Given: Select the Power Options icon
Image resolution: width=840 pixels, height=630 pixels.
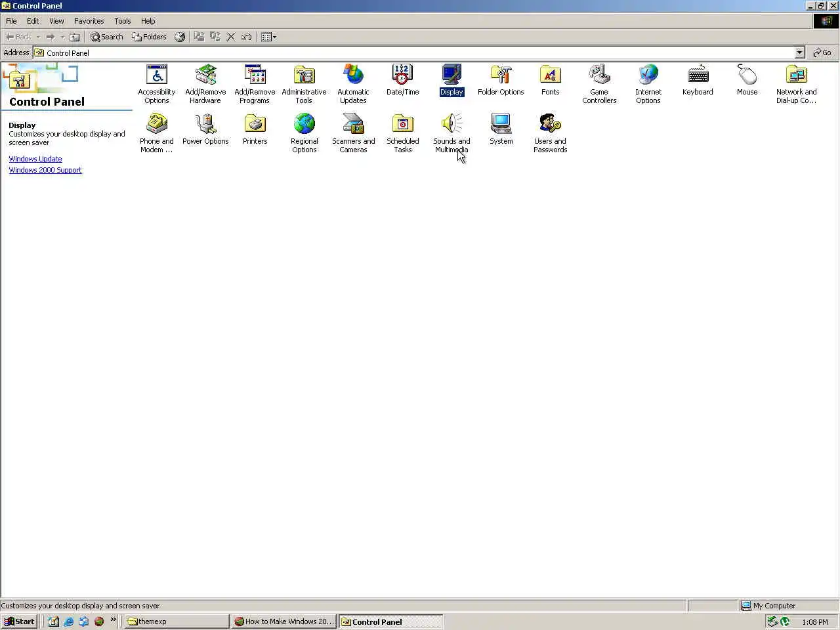Looking at the screenshot, I should tap(205, 129).
